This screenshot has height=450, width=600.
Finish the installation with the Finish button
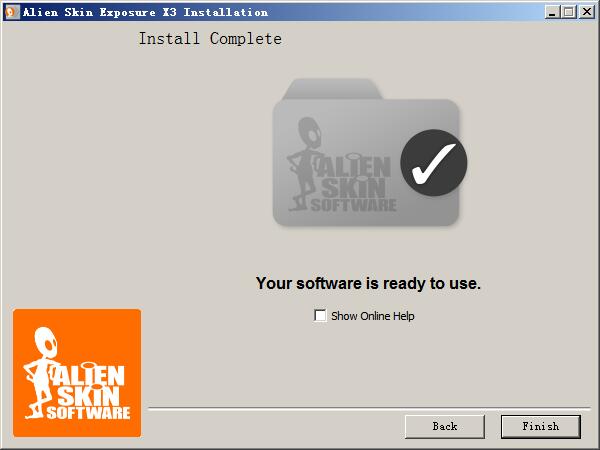click(x=541, y=426)
